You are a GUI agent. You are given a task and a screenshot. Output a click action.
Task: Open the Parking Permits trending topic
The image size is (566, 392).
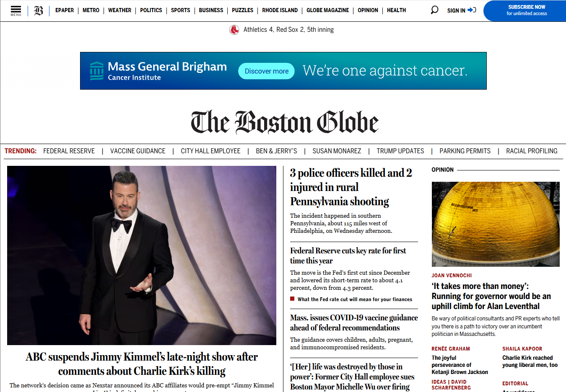pyautogui.click(x=465, y=151)
